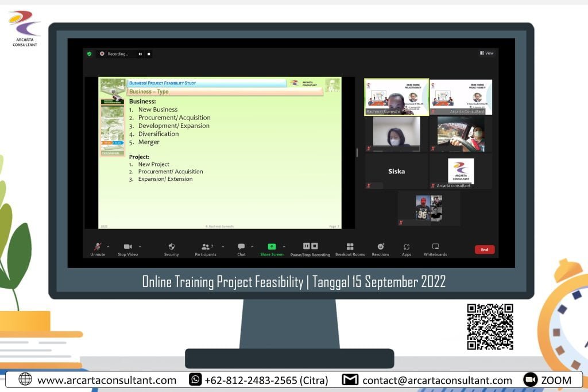Open the Reactions menu
This screenshot has height=392, width=588.
380,247
